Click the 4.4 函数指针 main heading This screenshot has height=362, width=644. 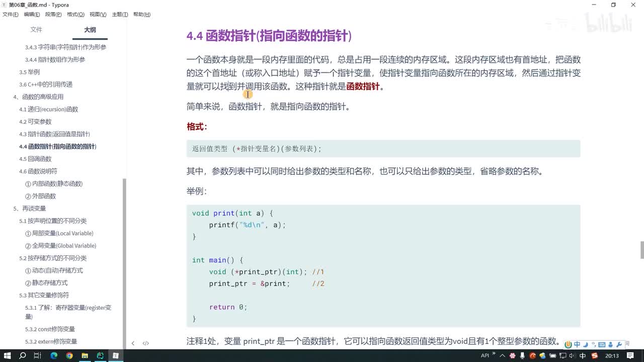point(269,36)
